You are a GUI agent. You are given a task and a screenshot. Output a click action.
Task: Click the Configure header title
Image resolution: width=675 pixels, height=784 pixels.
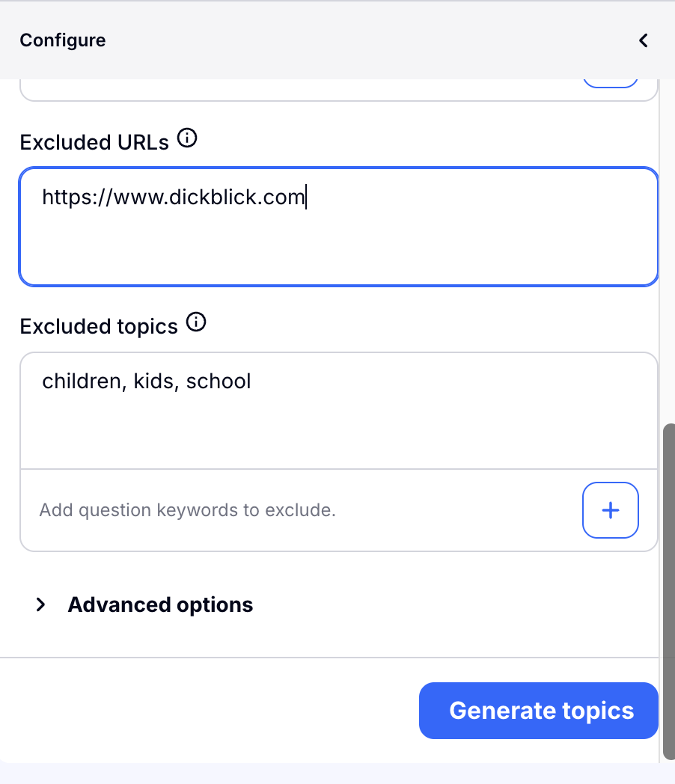click(63, 40)
